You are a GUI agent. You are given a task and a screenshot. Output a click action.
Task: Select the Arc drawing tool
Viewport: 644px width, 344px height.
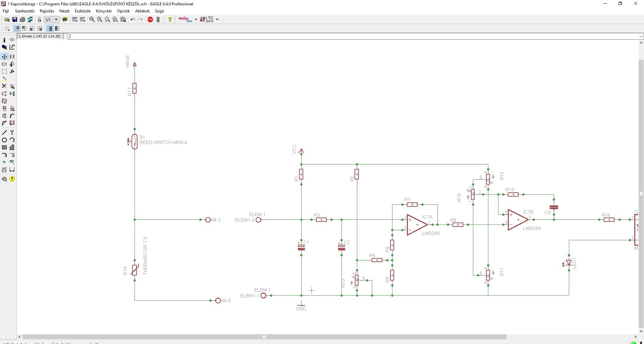(x=12, y=140)
